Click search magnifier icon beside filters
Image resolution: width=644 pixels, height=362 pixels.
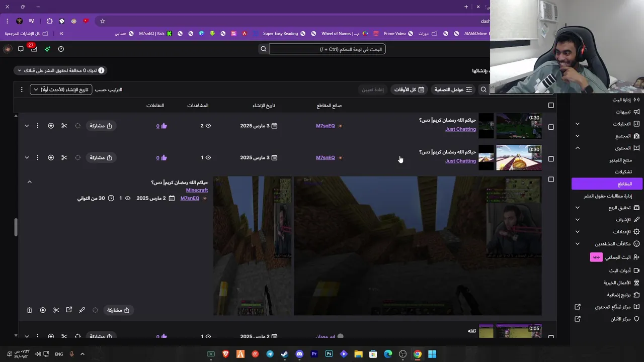(x=484, y=89)
